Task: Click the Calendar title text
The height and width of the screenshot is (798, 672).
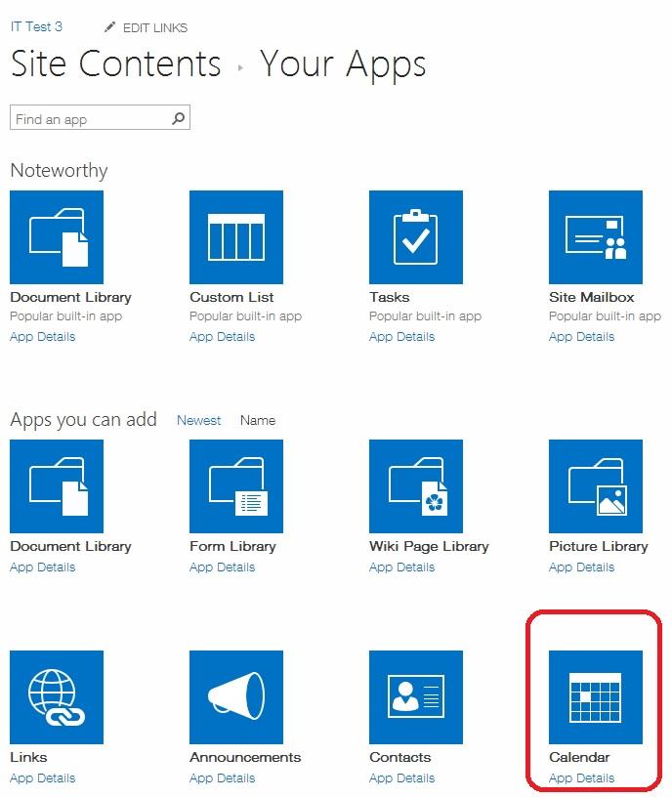Action: [x=579, y=757]
